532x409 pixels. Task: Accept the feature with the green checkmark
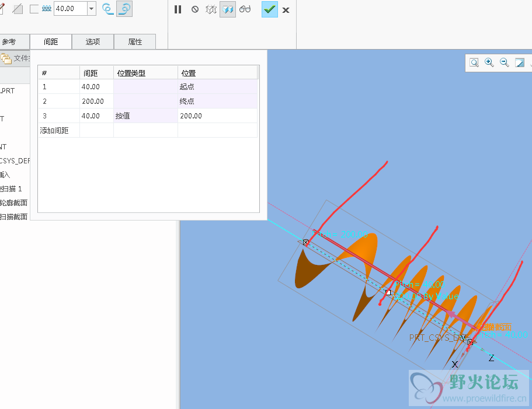(270, 9)
